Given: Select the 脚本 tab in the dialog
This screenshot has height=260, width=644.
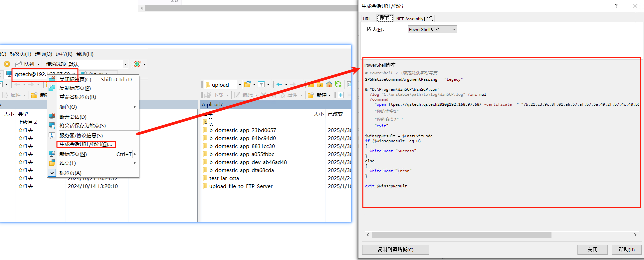Looking at the screenshot, I should pos(384,18).
